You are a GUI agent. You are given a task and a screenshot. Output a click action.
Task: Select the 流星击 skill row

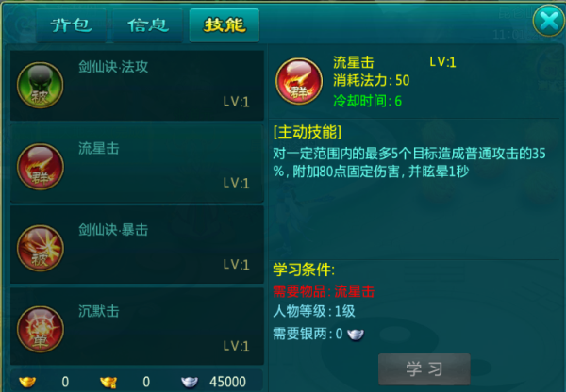coord(137,164)
